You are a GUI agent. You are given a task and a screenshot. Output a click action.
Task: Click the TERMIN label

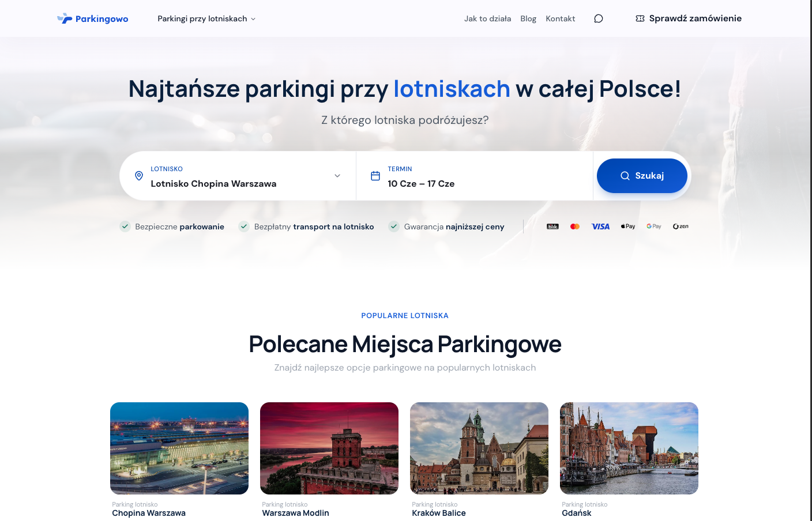coord(400,169)
